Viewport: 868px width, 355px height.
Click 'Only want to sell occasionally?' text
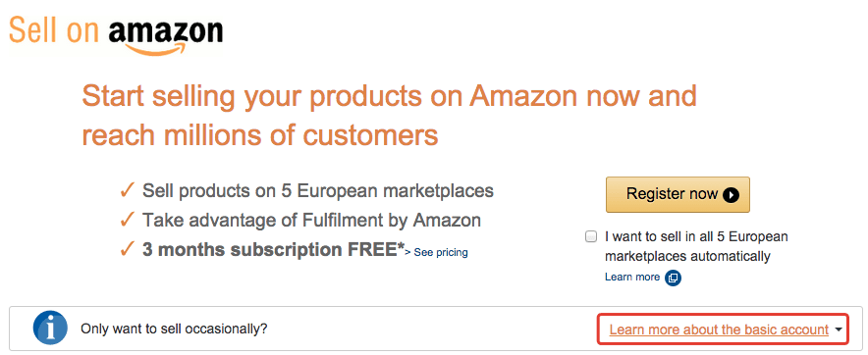click(x=174, y=329)
